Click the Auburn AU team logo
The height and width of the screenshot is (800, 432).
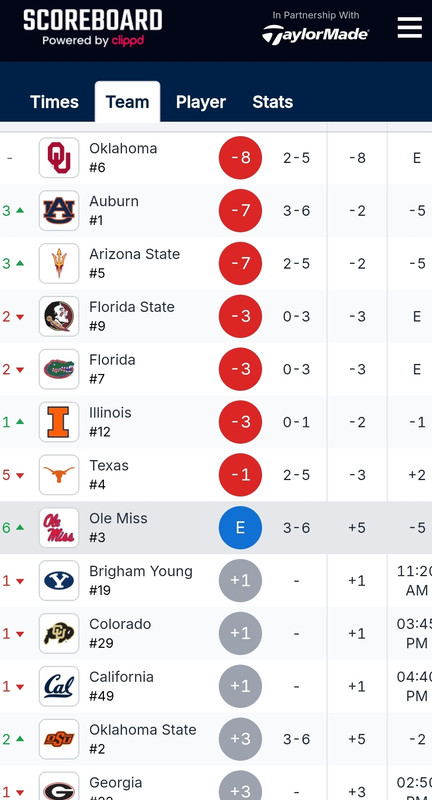59,211
